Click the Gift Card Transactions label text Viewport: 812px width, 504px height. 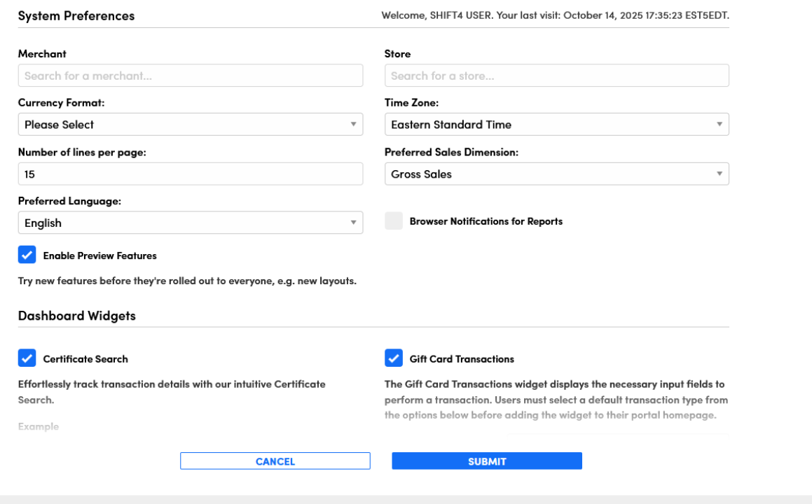[462, 359]
